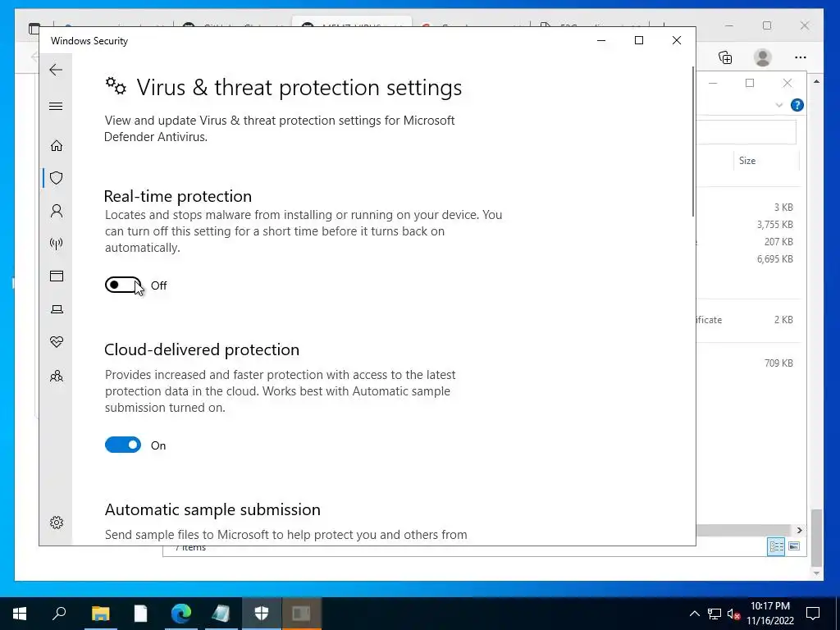The height and width of the screenshot is (630, 840).
Task: Expand the ribbon chevron in File Explorer
Action: point(779,105)
